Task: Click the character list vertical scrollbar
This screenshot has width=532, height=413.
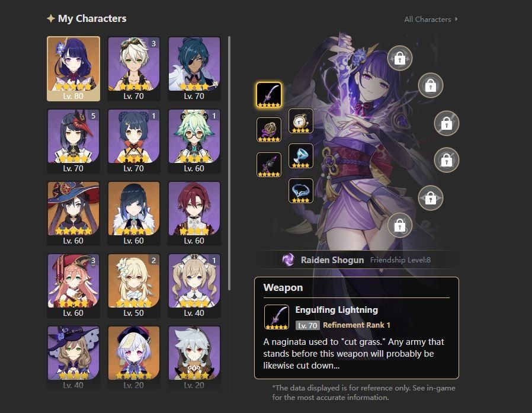Action: click(229, 163)
